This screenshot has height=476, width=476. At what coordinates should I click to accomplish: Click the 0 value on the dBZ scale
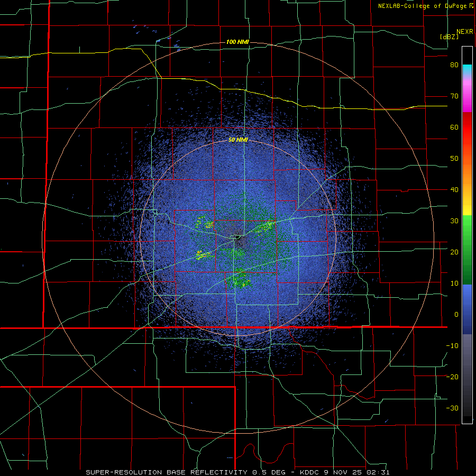coord(456,315)
